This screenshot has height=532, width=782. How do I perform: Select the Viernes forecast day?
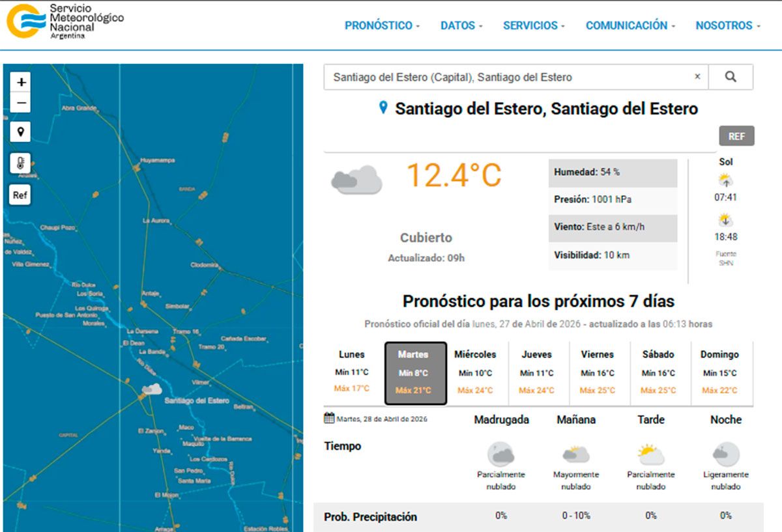(597, 372)
